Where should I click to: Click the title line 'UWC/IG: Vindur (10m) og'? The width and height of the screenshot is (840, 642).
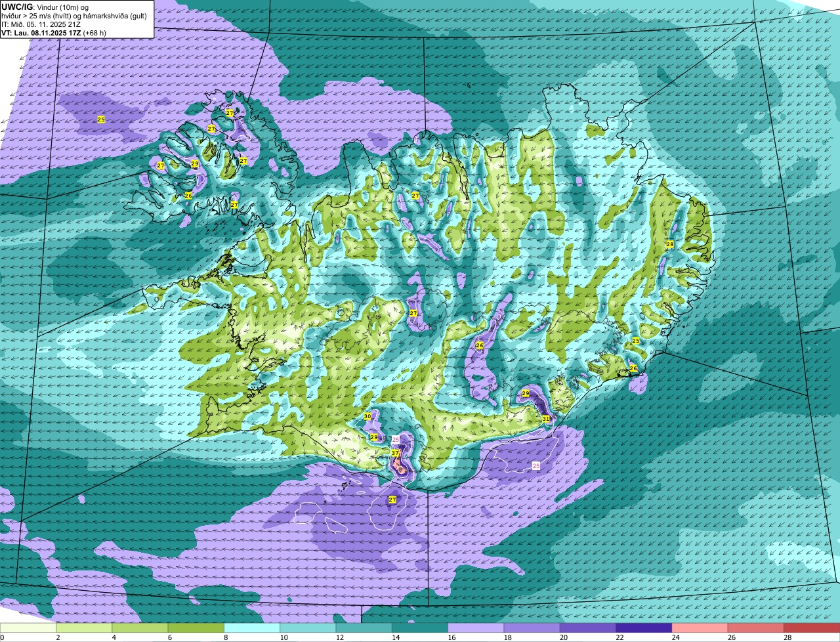coord(45,7)
